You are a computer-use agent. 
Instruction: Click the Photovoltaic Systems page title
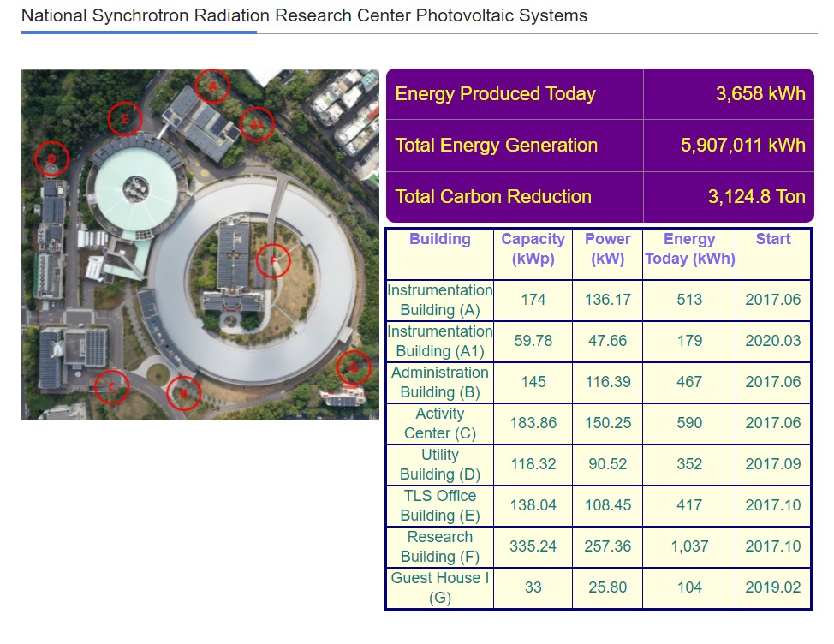click(304, 16)
